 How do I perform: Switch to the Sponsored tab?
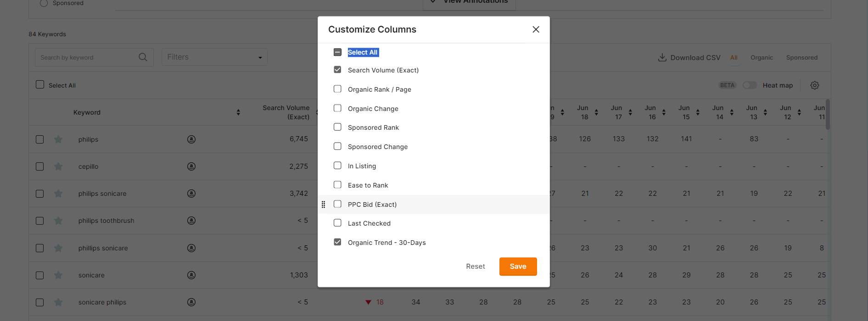tap(802, 57)
